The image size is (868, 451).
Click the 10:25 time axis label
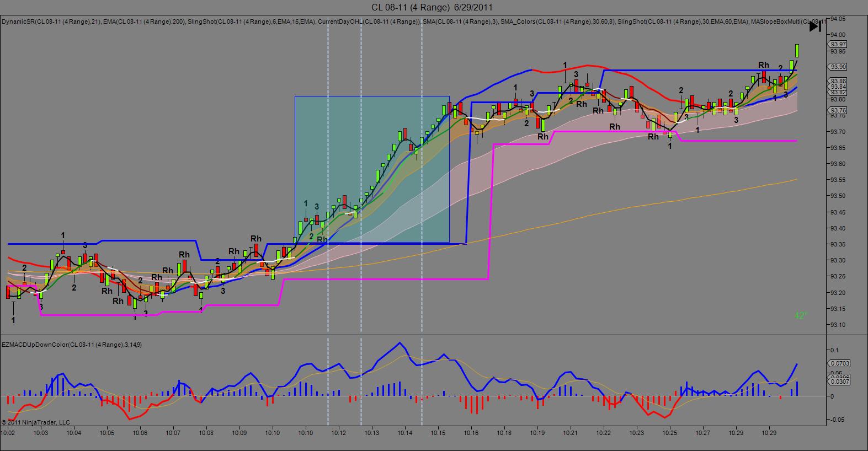click(670, 433)
